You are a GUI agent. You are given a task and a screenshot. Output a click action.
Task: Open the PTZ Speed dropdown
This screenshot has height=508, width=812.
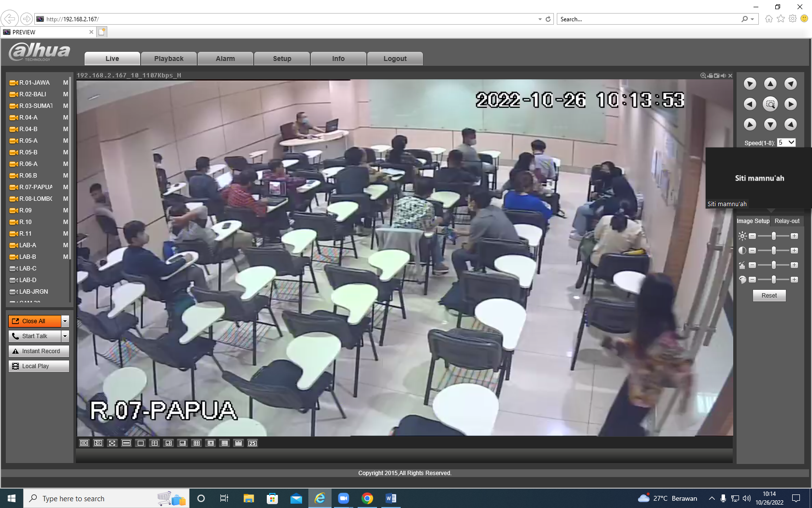[x=786, y=143]
